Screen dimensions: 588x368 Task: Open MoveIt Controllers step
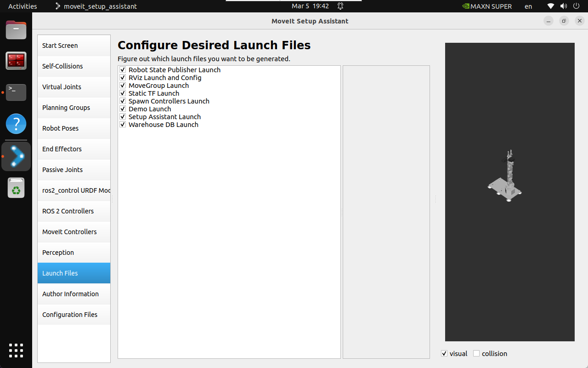point(74,232)
